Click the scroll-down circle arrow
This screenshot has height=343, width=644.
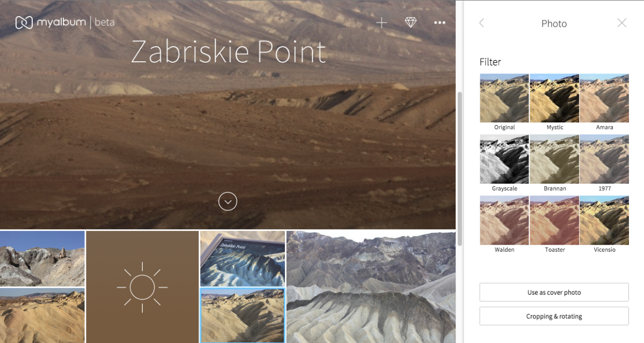click(228, 201)
